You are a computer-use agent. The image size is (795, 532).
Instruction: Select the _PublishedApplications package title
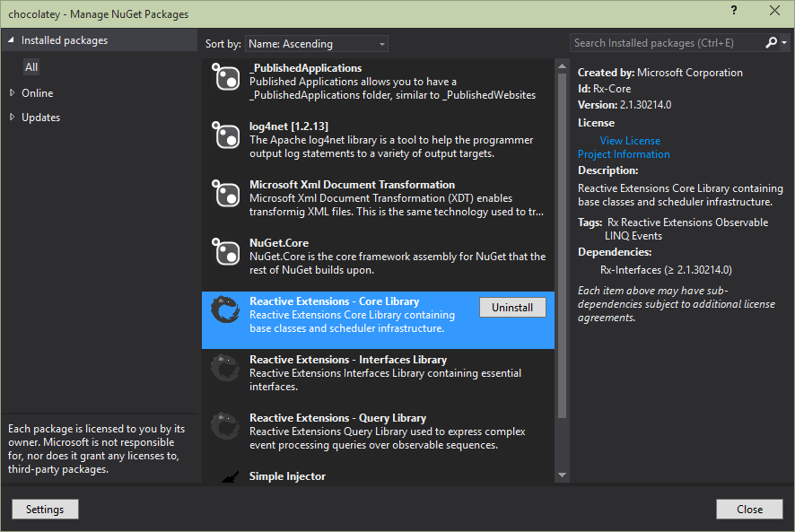(x=306, y=68)
